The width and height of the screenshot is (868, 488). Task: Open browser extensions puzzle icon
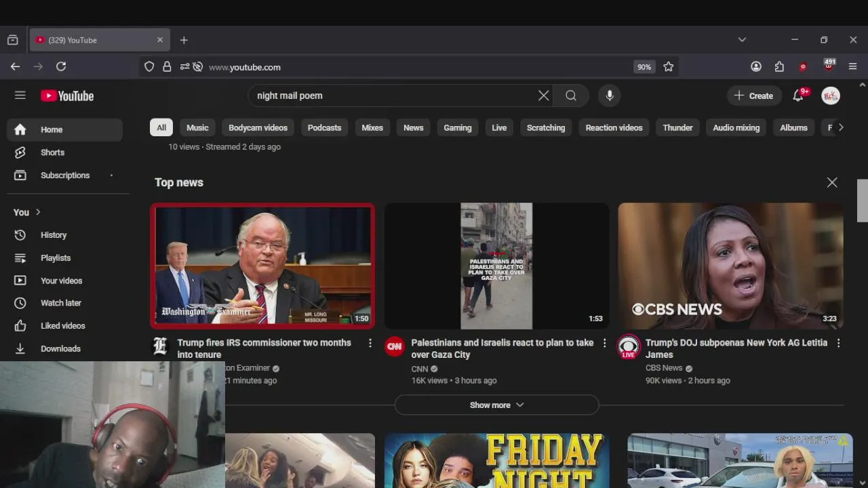(779, 66)
